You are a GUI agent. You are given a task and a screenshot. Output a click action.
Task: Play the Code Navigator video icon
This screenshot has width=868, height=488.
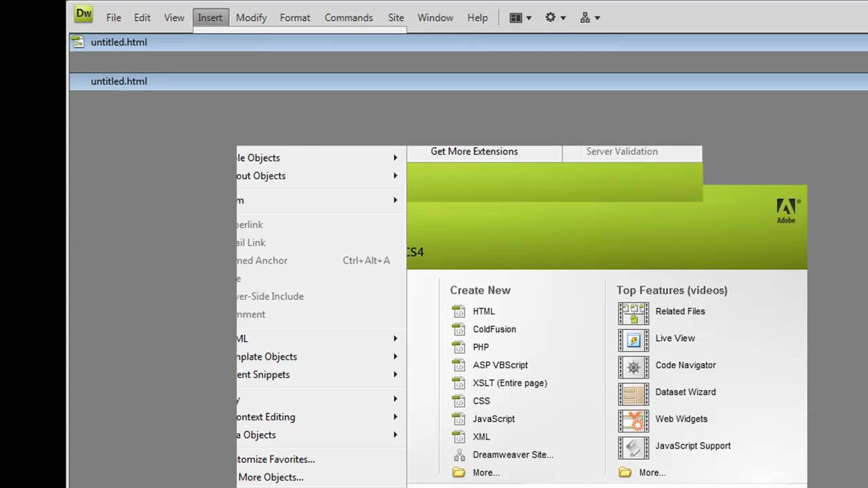633,367
